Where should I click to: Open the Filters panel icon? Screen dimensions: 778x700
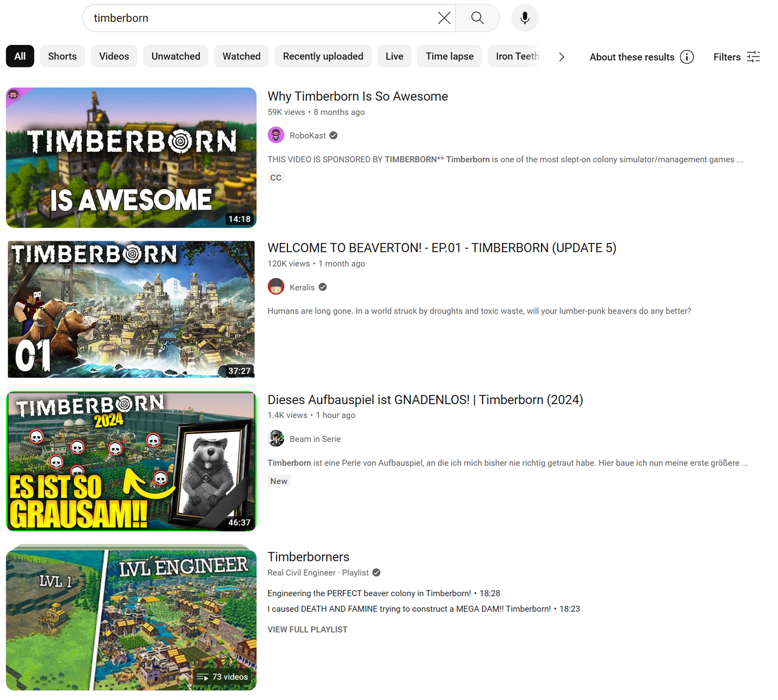(x=753, y=57)
